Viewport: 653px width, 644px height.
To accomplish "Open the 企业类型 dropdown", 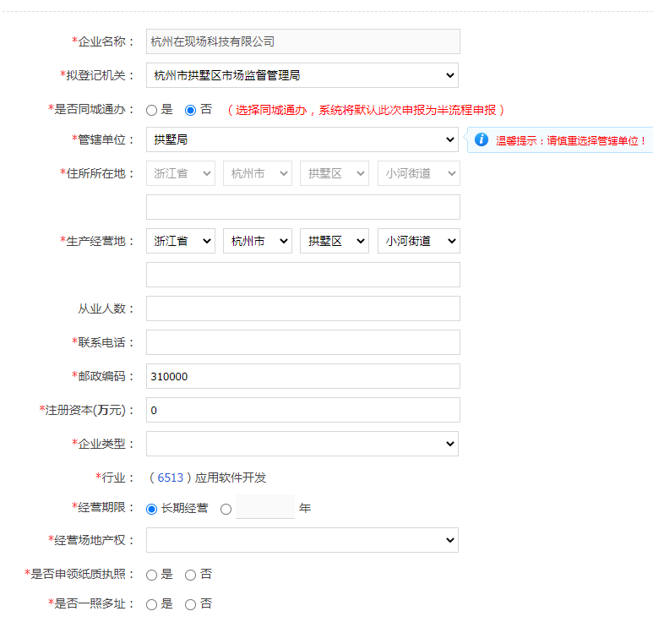I will click(x=302, y=444).
